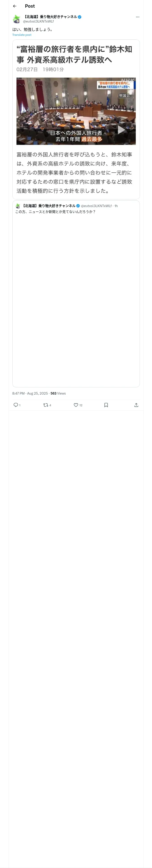Click the verified badge beside author name
This screenshot has width=152, height=868.
click(80, 17)
